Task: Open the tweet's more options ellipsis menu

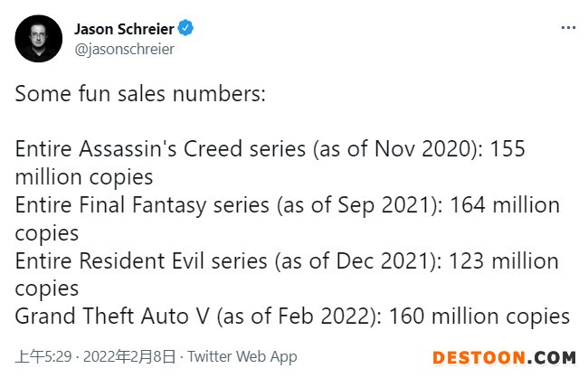Action: coord(568,29)
